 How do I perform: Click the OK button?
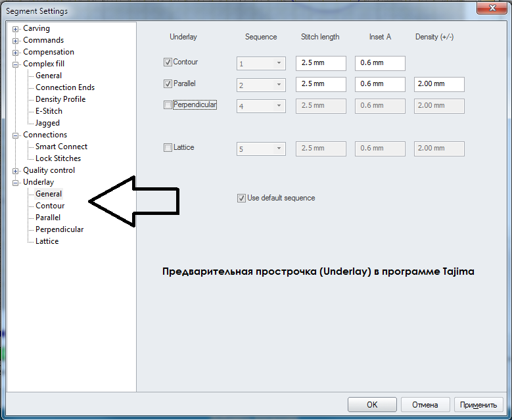coord(372,405)
